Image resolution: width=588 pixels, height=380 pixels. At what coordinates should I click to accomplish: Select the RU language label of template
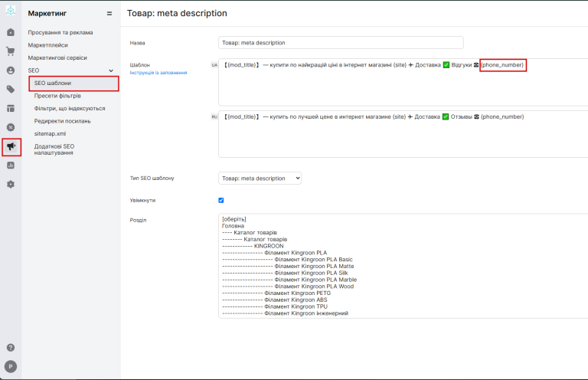coord(214,117)
